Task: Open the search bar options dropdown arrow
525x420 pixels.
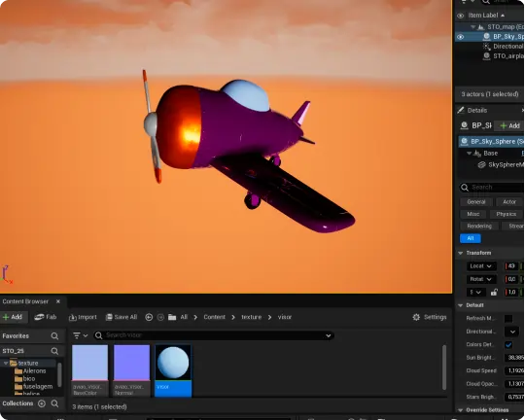Action: (329, 335)
